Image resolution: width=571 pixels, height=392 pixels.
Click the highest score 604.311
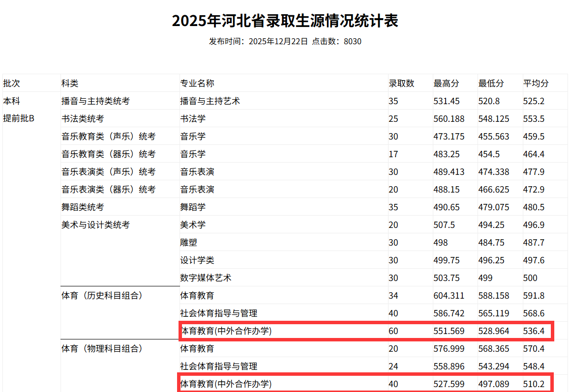tap(449, 296)
